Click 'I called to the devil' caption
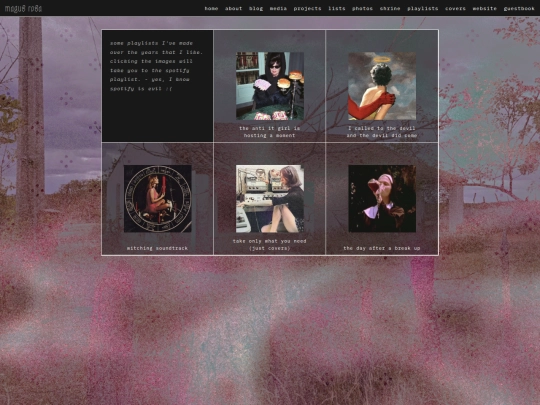 click(382, 132)
